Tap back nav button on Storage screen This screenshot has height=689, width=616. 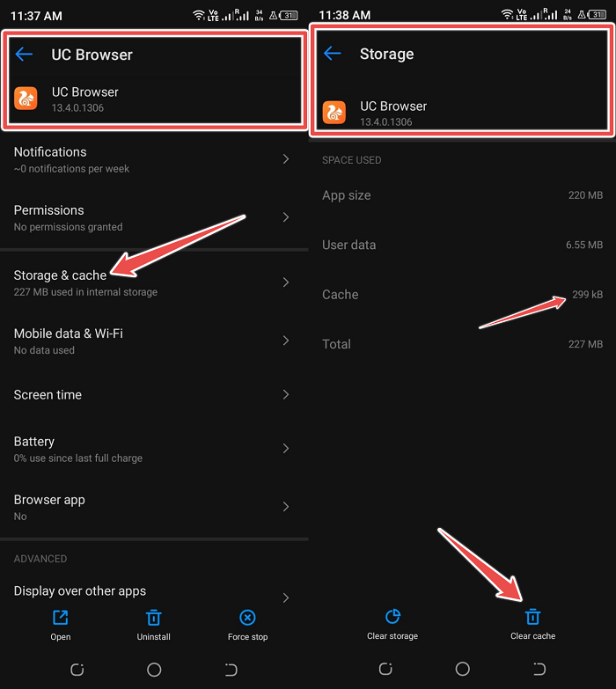[x=539, y=669]
